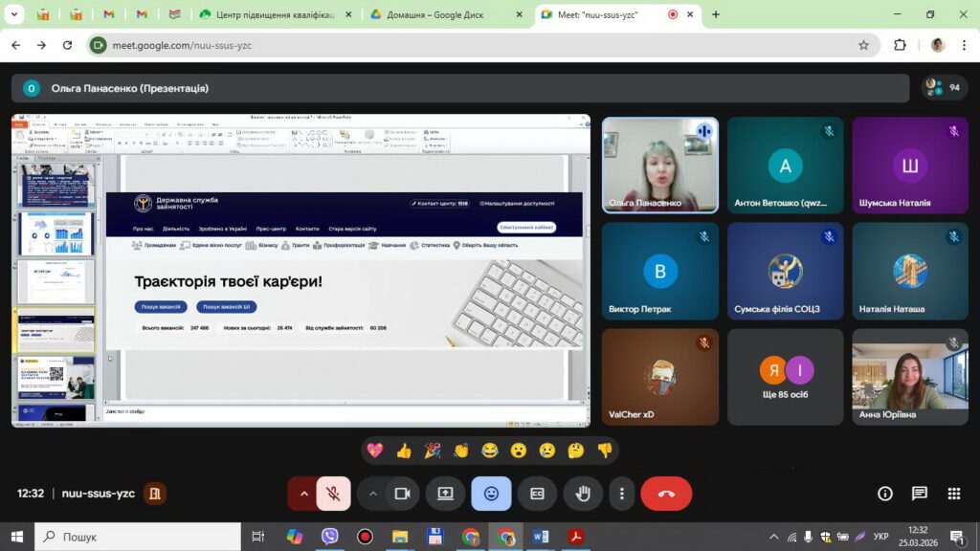Send the thumbs up reaction

[404, 450]
